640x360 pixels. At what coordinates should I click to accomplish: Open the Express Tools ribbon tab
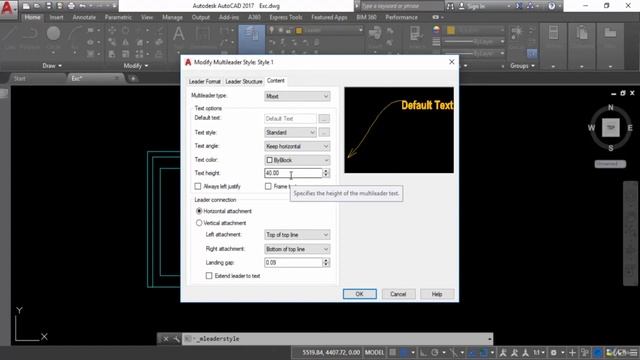click(x=286, y=17)
